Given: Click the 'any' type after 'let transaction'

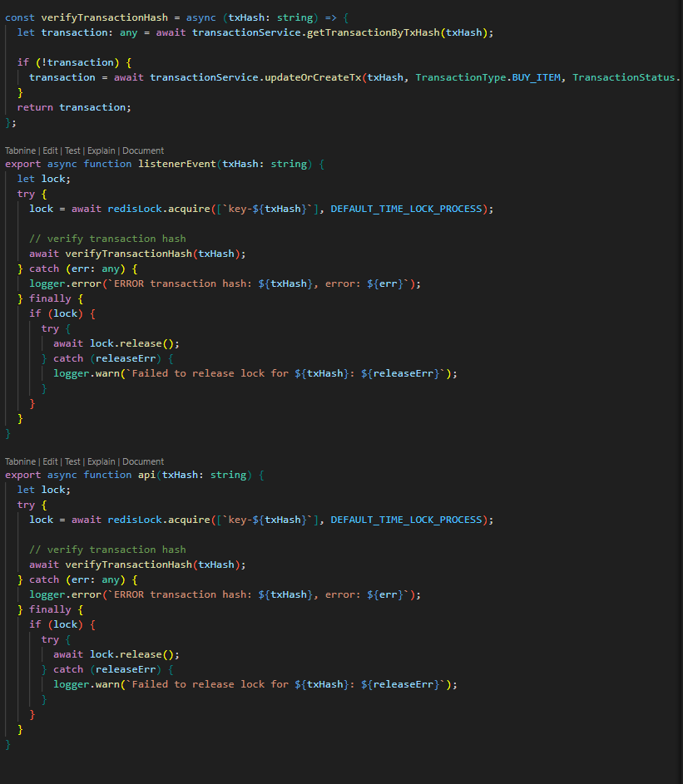Looking at the screenshot, I should pyautogui.click(x=129, y=32).
